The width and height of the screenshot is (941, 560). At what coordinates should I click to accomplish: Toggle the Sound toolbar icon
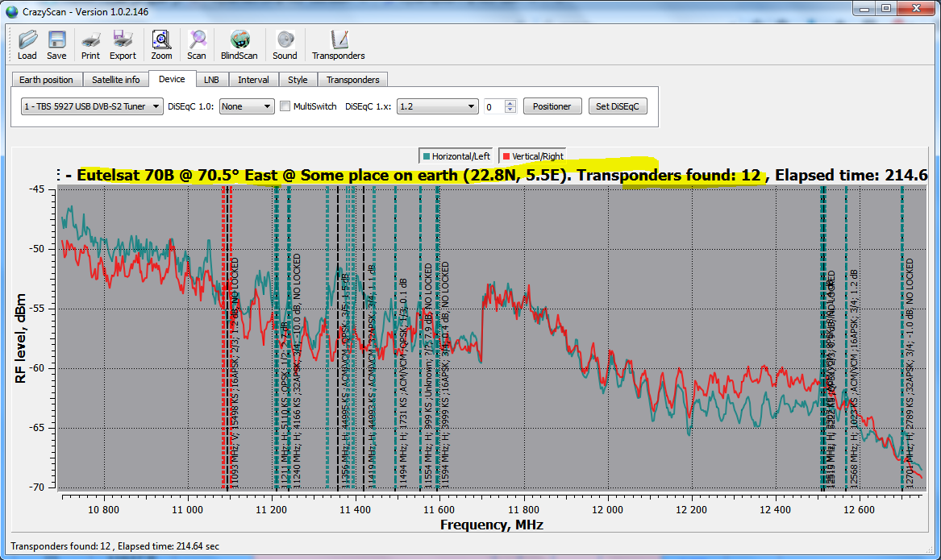[x=285, y=44]
